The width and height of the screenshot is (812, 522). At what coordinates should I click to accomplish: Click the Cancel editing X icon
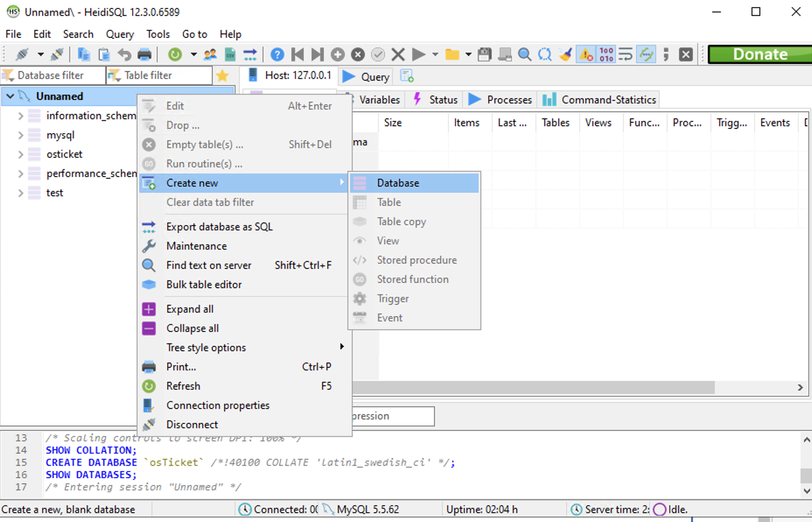(x=398, y=54)
